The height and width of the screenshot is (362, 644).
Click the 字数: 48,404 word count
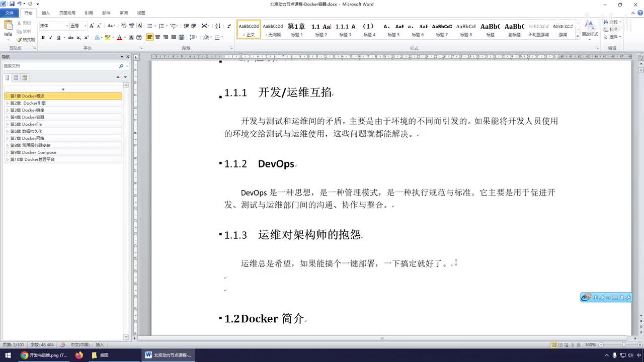[x=42, y=345]
